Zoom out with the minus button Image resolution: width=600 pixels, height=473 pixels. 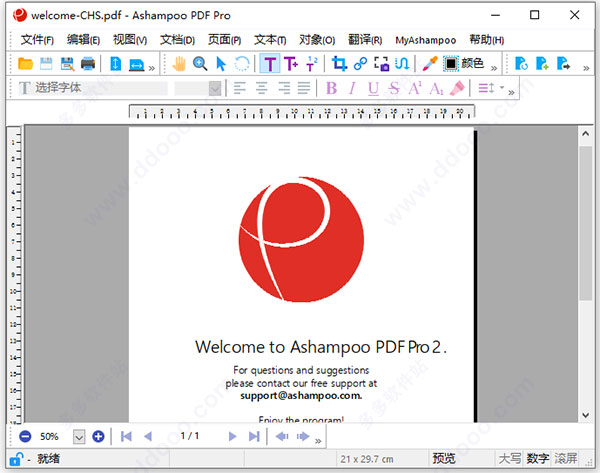point(25,436)
